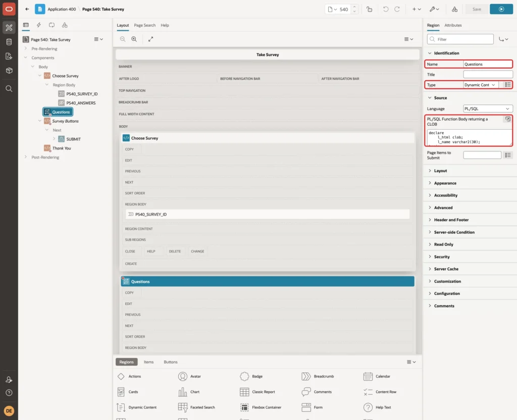The image size is (517, 420).
Task: Expand the layout pane to full view
Action: pyautogui.click(x=150, y=39)
